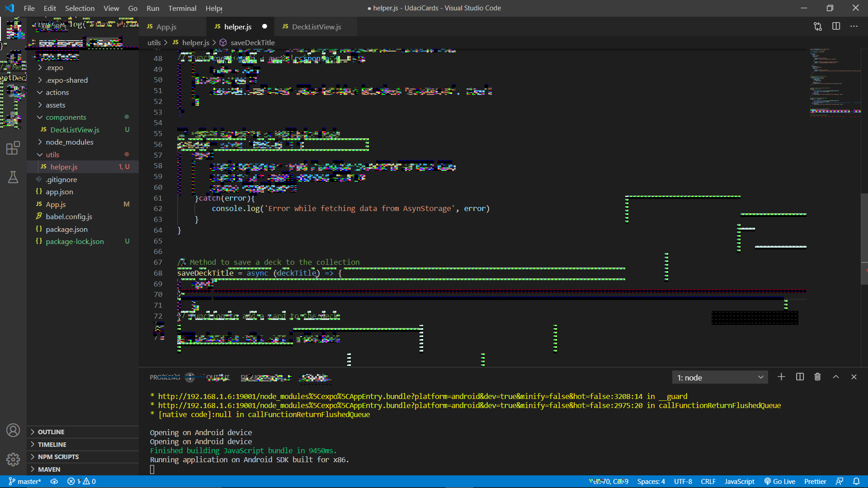The width and height of the screenshot is (868, 488).
Task: Click the notifications bell in status bar
Action: pos(856,481)
